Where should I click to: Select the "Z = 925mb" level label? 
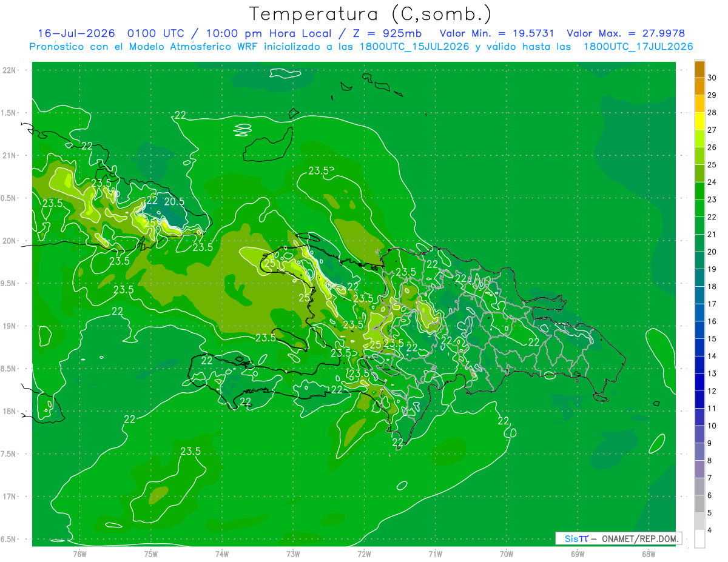(388, 33)
